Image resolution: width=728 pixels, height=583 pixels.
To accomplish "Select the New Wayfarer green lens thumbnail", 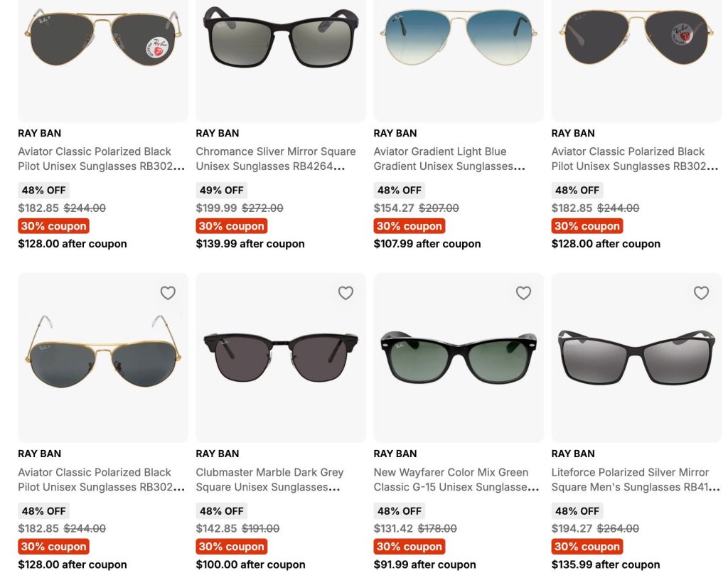I will [x=459, y=358].
